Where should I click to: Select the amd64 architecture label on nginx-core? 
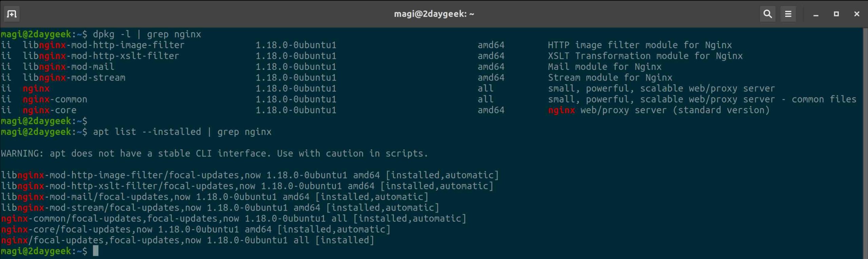coord(491,110)
